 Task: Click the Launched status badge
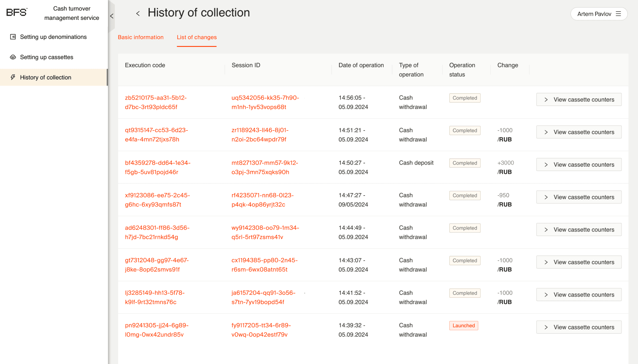(x=464, y=326)
